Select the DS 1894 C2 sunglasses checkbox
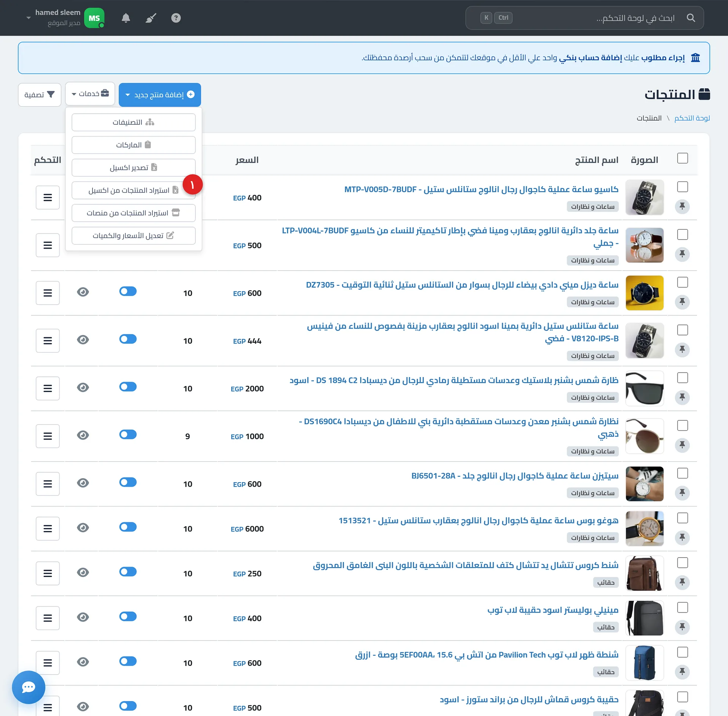Viewport: 728px width, 716px height. (x=682, y=378)
